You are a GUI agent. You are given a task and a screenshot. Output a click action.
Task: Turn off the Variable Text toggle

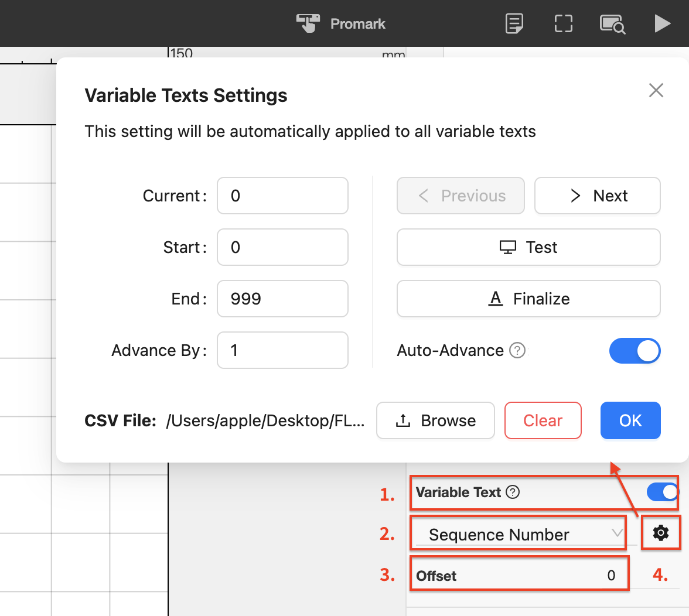pos(663,492)
